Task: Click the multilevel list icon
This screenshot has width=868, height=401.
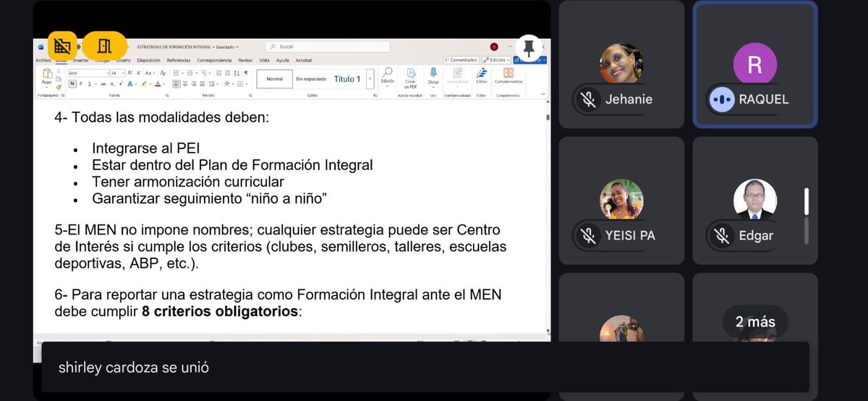Action: pyautogui.click(x=204, y=73)
